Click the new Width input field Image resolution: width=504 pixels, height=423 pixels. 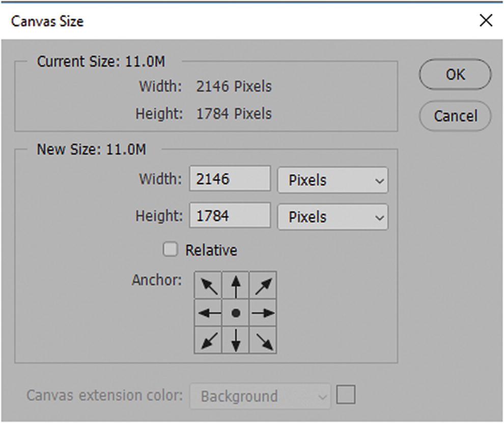(x=230, y=179)
